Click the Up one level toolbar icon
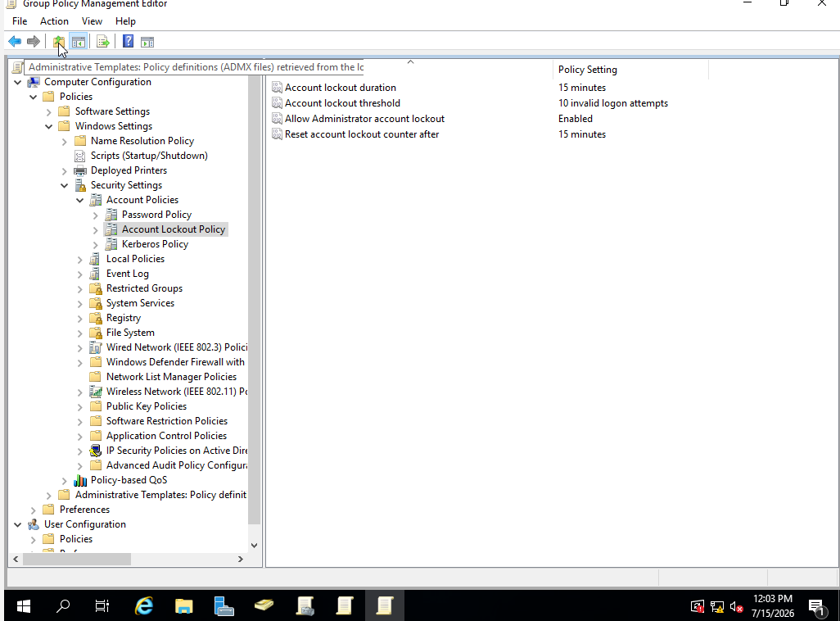This screenshot has width=840, height=621. [x=58, y=41]
